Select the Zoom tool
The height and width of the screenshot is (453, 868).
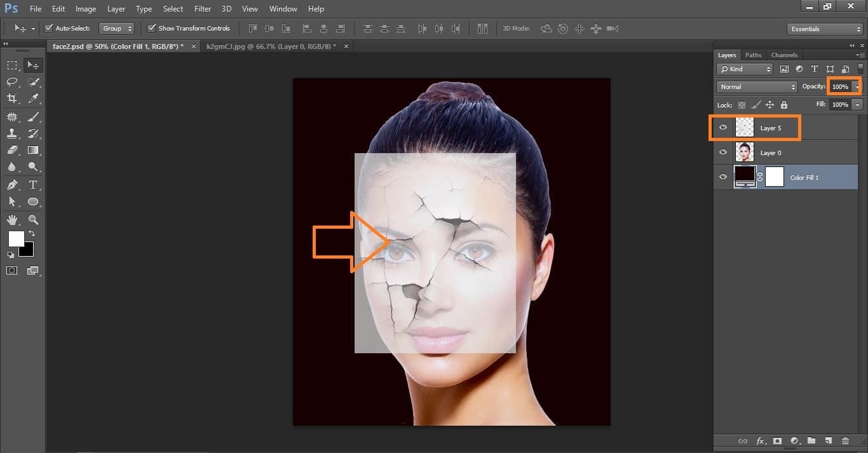[33, 220]
